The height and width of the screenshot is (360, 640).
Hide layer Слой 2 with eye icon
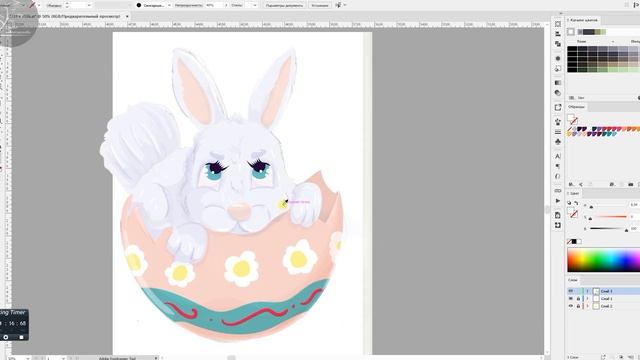click(x=571, y=306)
